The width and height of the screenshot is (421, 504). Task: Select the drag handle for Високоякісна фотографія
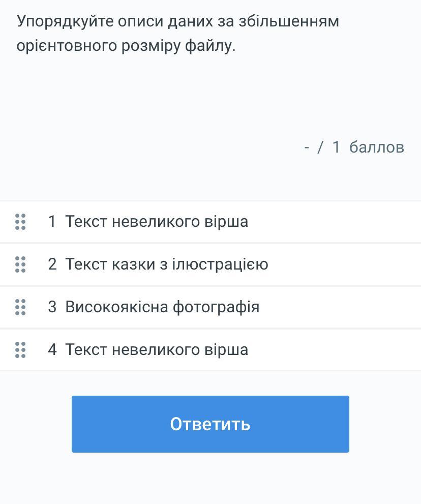point(20,307)
